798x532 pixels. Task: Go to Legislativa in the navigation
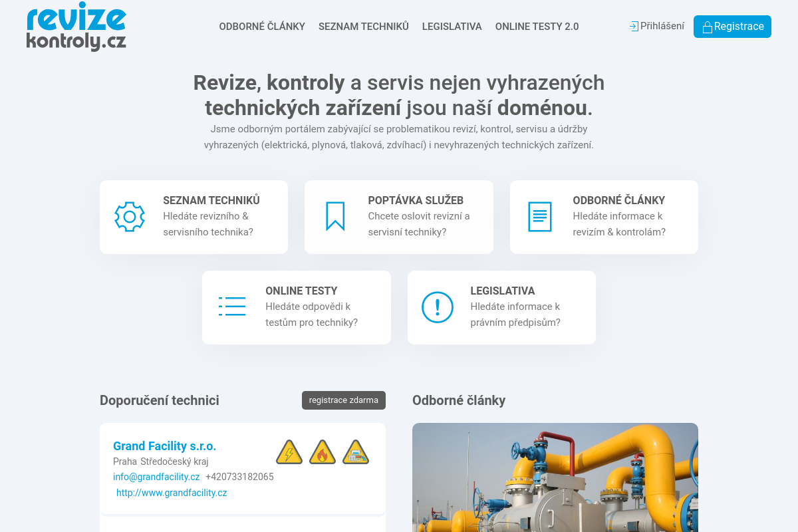(452, 27)
